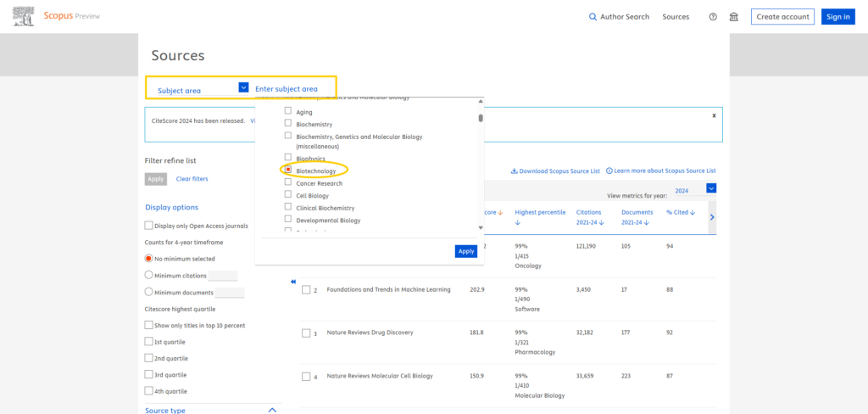Open Author Search magnifier icon
The height and width of the screenshot is (414, 868).
coord(593,17)
